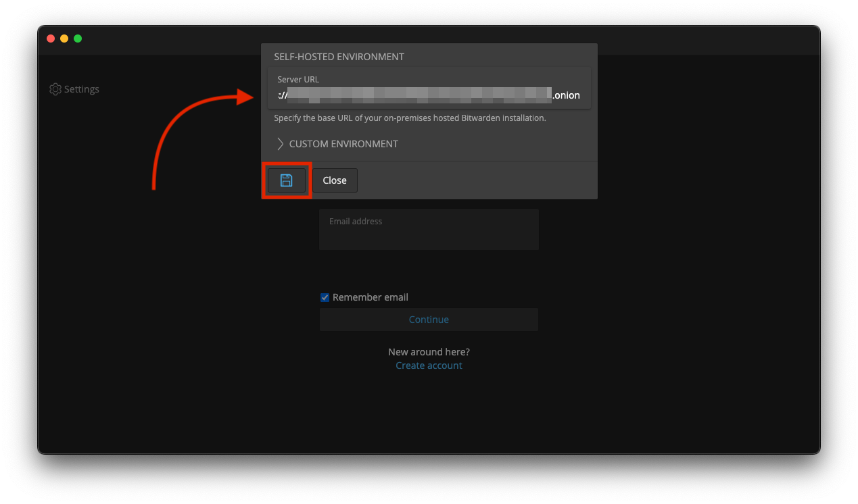The image size is (858, 504).
Task: Maximize window with the green button
Action: (x=78, y=39)
